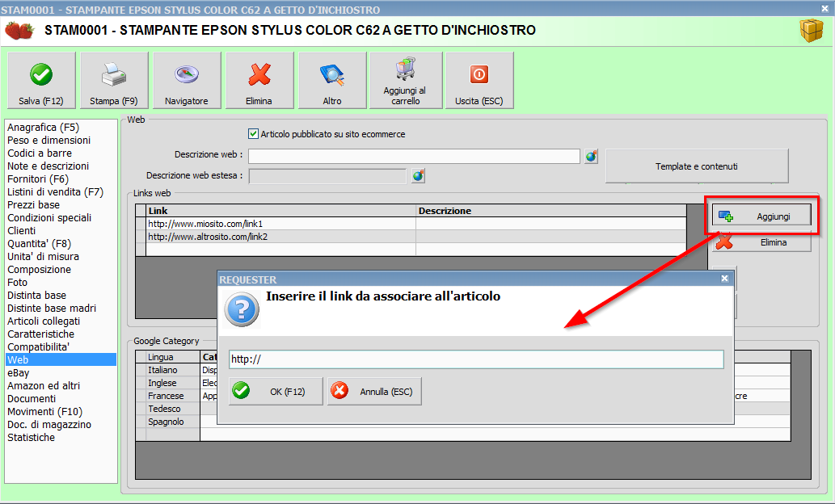Open the Navigatore compass button
This screenshot has height=504, width=835.
[x=187, y=80]
